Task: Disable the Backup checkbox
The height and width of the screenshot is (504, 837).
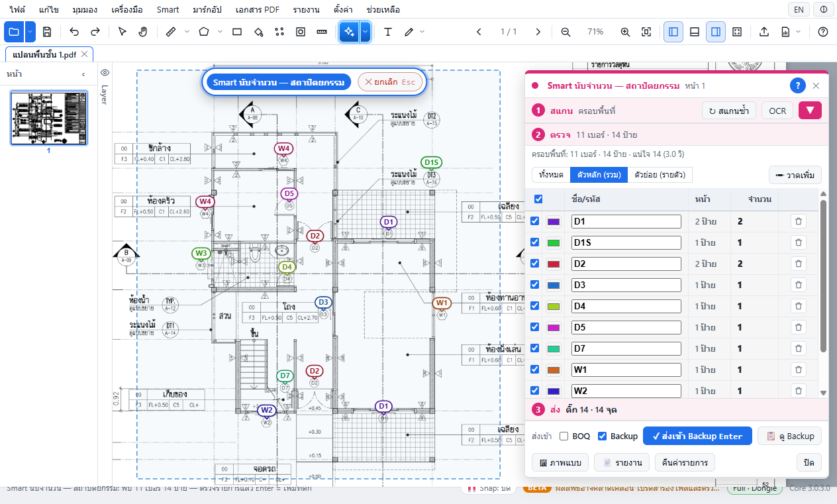Action: pyautogui.click(x=603, y=436)
